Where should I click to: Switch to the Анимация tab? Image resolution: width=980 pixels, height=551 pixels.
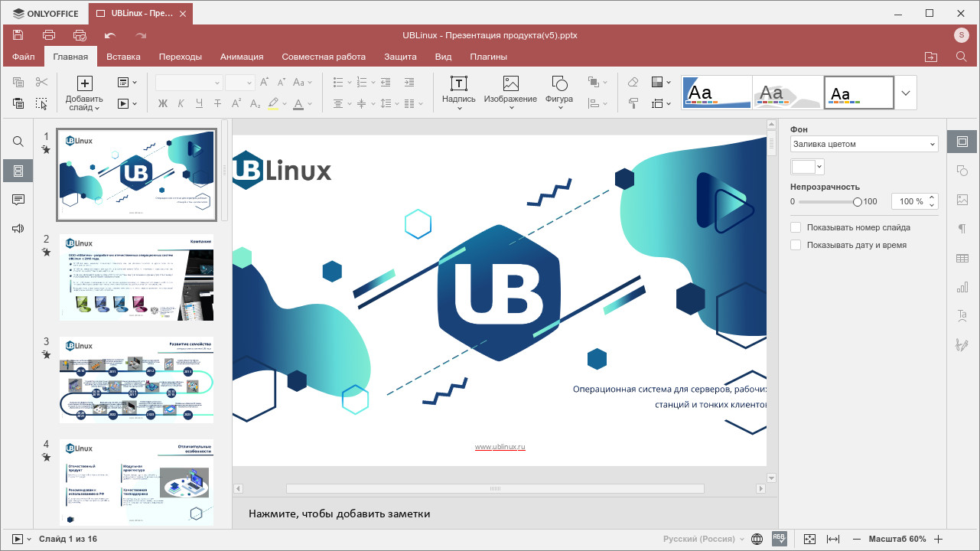point(242,57)
